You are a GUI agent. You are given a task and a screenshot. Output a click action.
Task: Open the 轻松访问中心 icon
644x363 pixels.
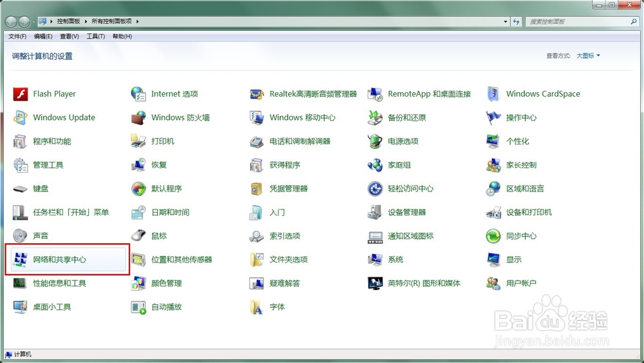click(x=375, y=189)
